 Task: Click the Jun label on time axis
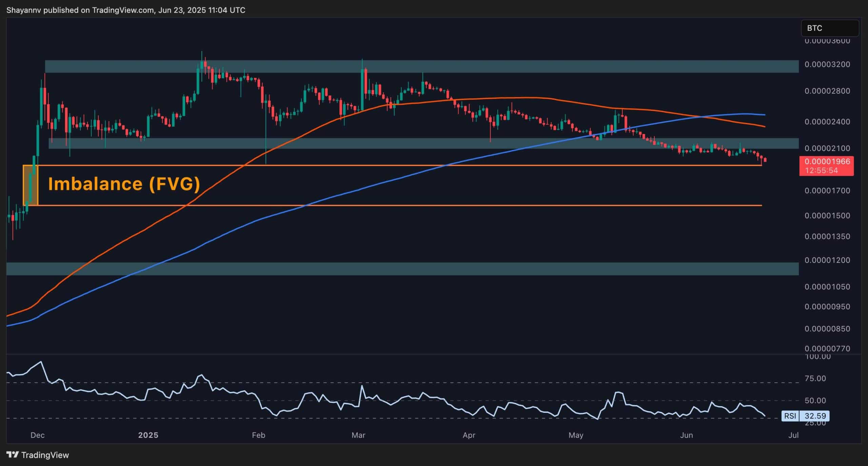pyautogui.click(x=686, y=435)
